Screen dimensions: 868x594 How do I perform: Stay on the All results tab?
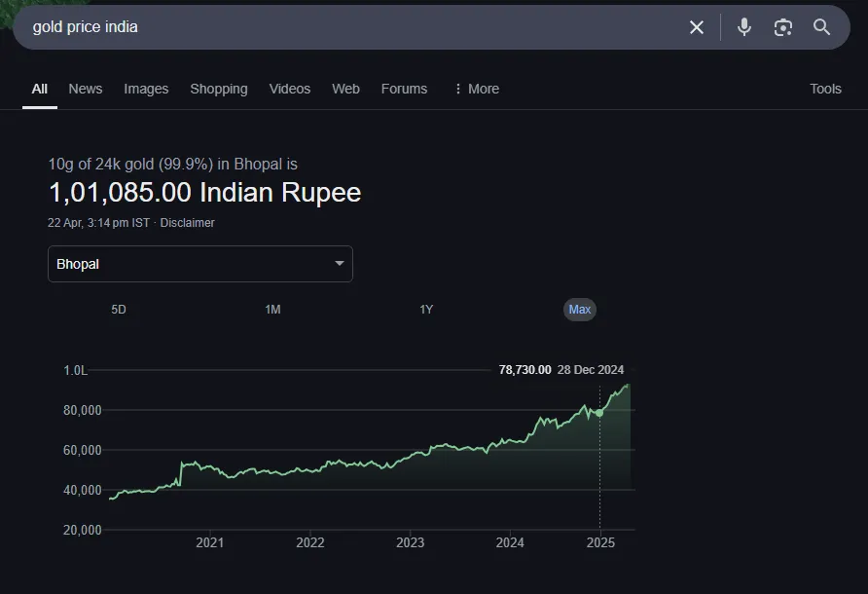40,89
